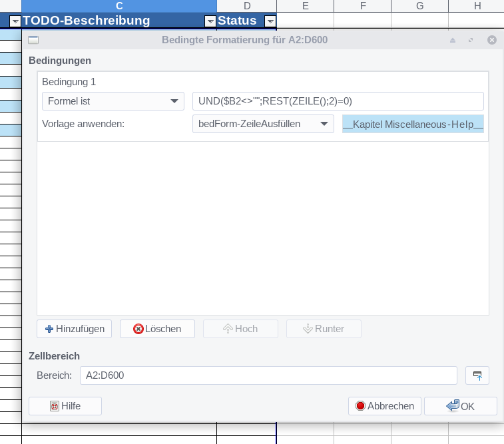
Task: Move the condition down with Runter
Action: click(x=324, y=329)
